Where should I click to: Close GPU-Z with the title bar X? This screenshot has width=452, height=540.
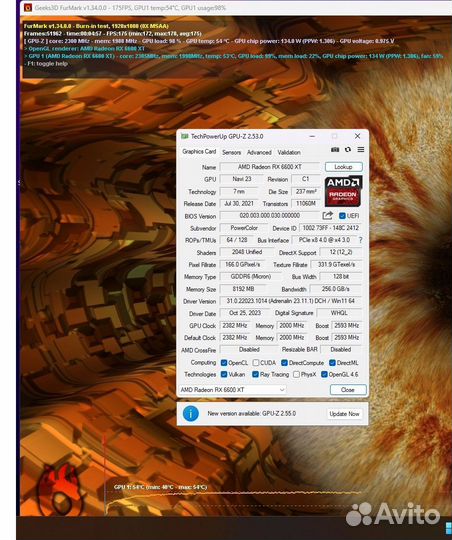(358, 136)
